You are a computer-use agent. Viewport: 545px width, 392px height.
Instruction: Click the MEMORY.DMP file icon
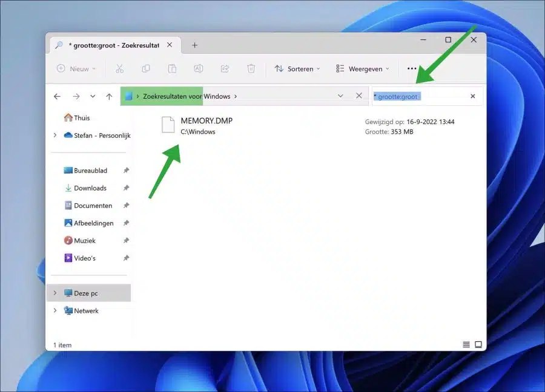click(168, 125)
